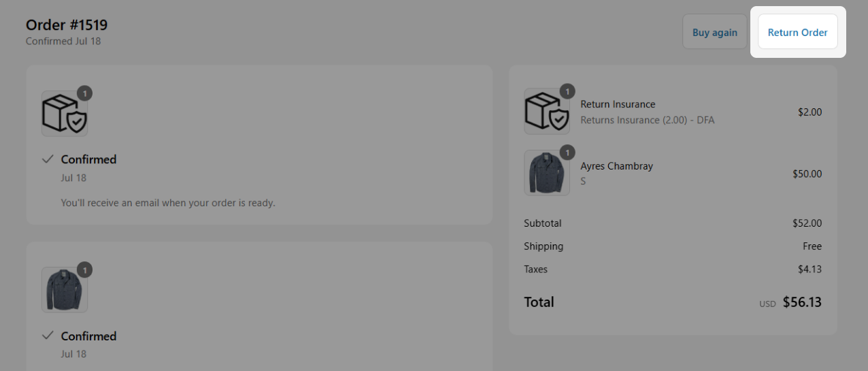Viewport: 868px width, 371px height.
Task: Select the 'Confirmed Jul 18' subtitle under order number
Action: coord(63,42)
